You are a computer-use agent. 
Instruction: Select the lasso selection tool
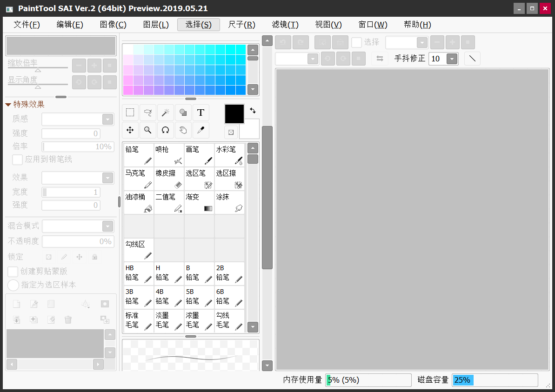(148, 113)
